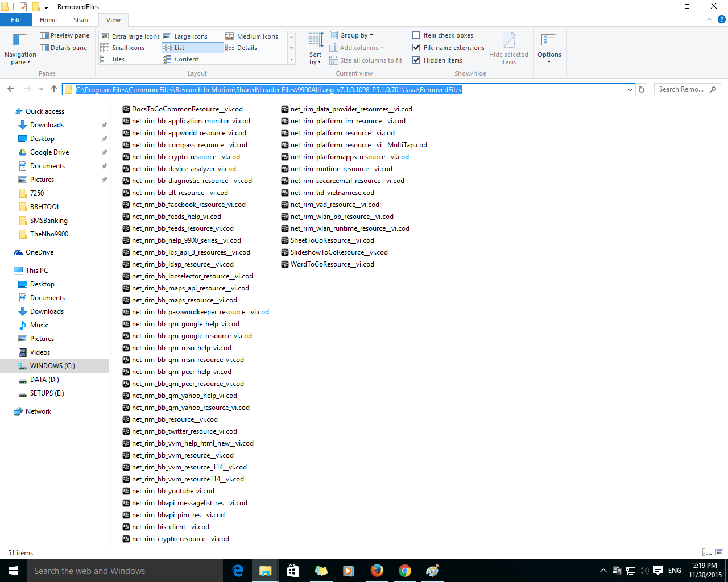Click the Preview pane button
The image size is (728, 582).
pyautogui.click(x=64, y=35)
